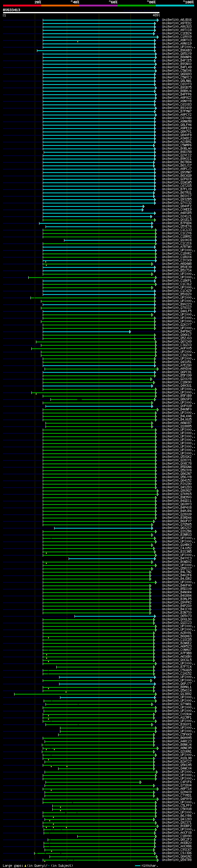Viewport: 197px width, 868px height.
Task: Select subject UniRef100_Q9SMW7
Action: (x=176, y=172)
